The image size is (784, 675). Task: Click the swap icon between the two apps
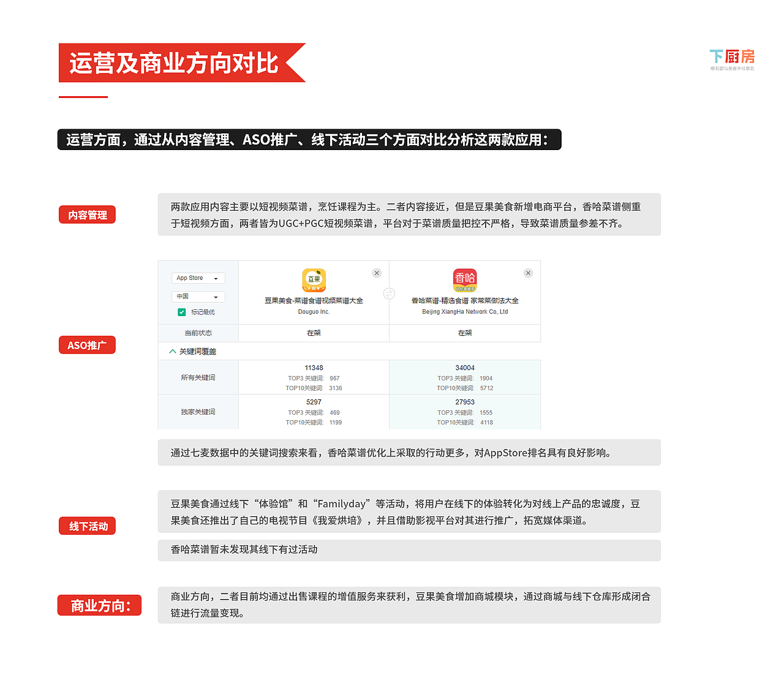click(x=390, y=293)
